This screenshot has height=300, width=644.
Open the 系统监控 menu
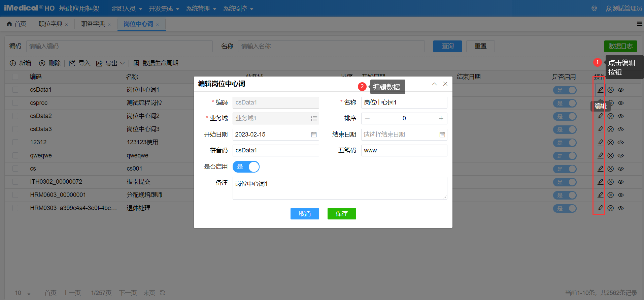click(x=238, y=8)
